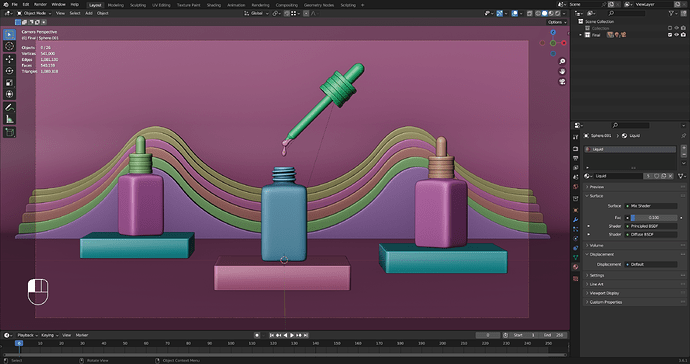
Task: Toggle X-ray display in viewport header
Action: pyautogui.click(x=529, y=13)
